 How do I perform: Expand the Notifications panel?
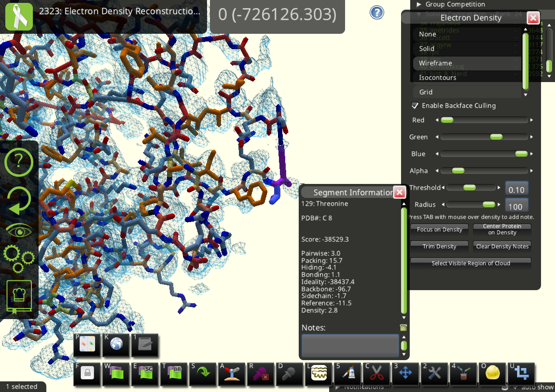[x=338, y=387]
